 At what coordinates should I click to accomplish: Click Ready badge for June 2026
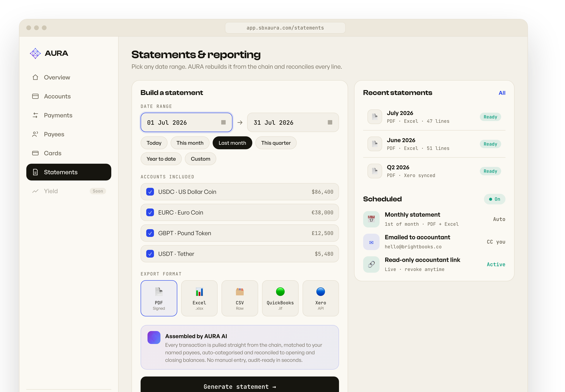tap(490, 144)
